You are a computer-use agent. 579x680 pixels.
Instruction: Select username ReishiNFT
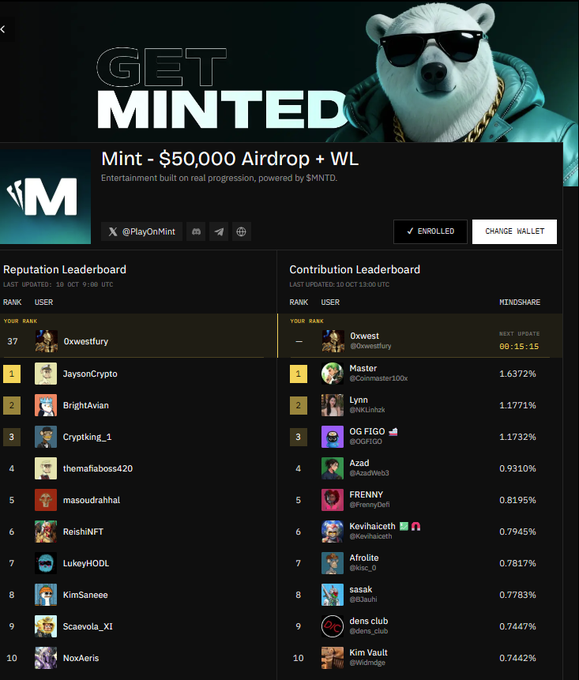coord(83,532)
